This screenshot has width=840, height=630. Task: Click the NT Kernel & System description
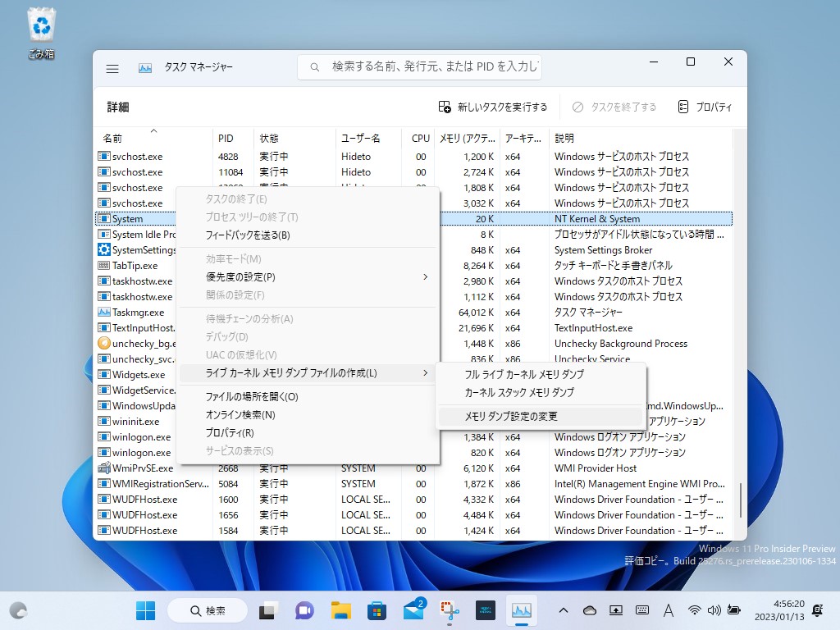[597, 218]
